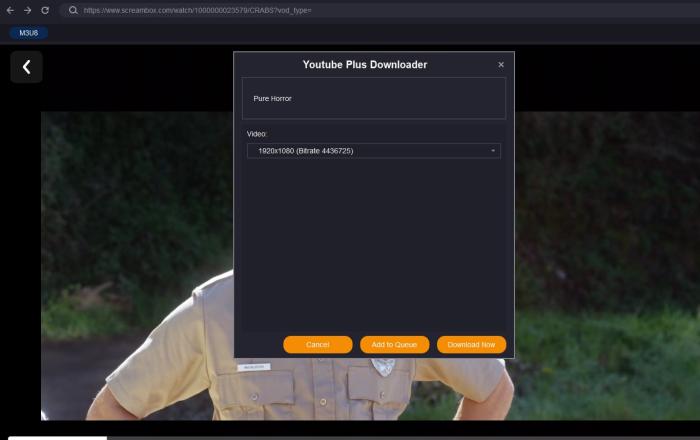Click the Cancel button
Screen dimensions: 700x440
318,345
